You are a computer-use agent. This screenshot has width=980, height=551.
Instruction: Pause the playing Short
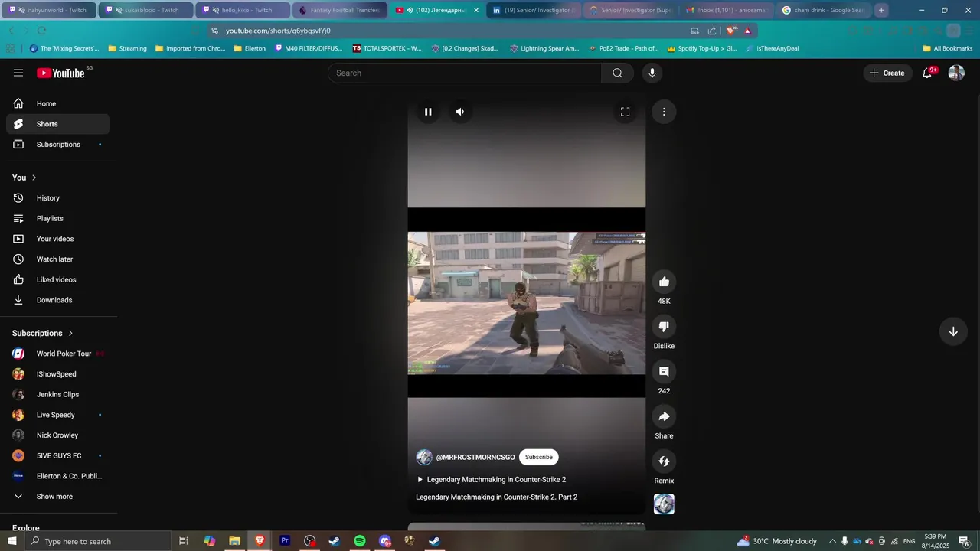(x=428, y=112)
